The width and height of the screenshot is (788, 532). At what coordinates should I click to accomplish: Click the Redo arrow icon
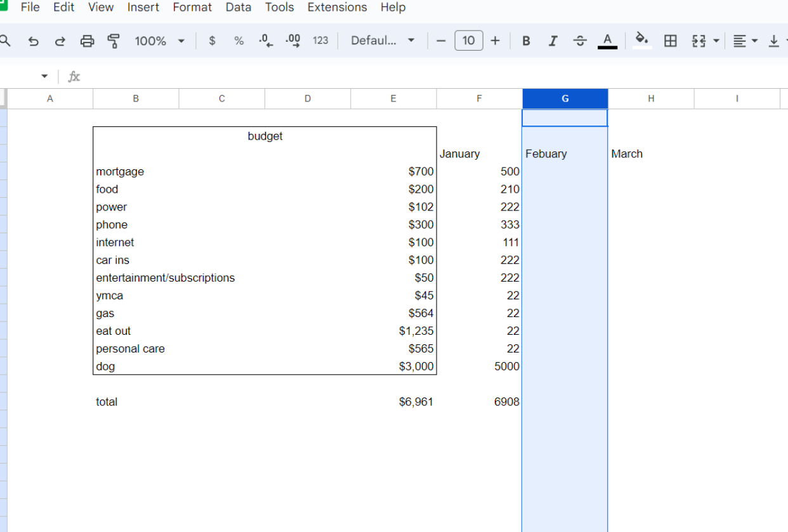[x=60, y=41]
